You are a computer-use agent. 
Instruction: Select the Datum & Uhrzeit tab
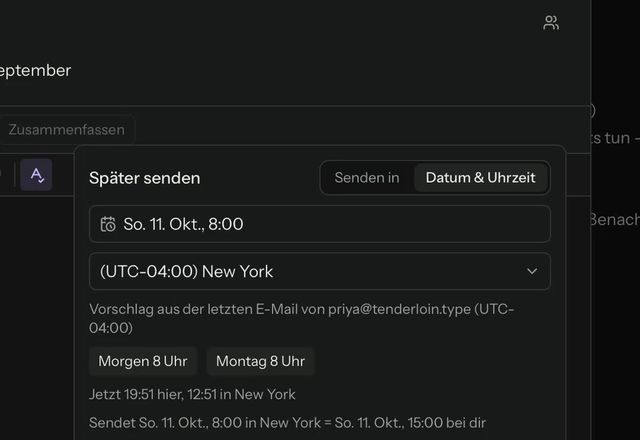click(x=480, y=178)
